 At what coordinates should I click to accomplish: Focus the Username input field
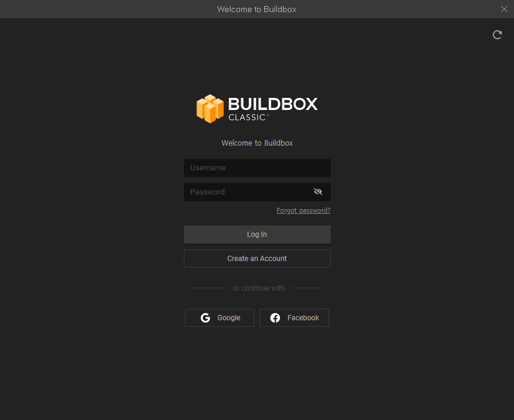(x=257, y=168)
